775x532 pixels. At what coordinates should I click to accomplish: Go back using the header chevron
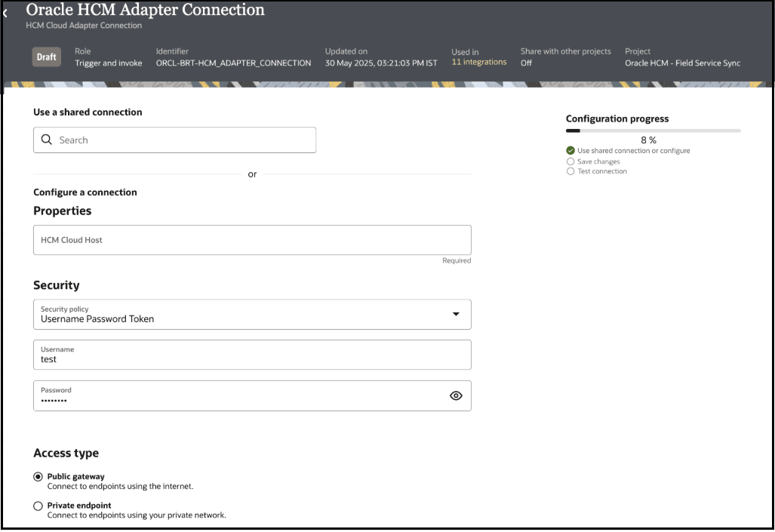click(x=5, y=14)
